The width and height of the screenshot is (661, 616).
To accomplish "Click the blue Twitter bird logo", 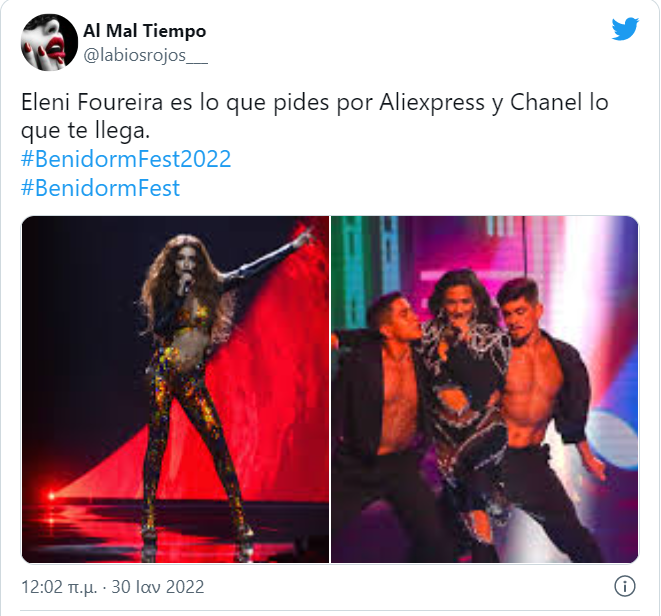I will click(625, 29).
